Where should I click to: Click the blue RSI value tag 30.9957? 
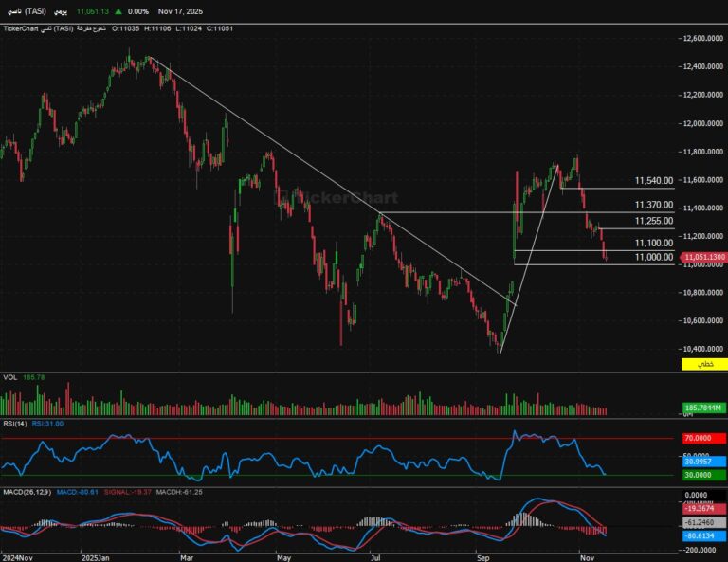click(704, 461)
